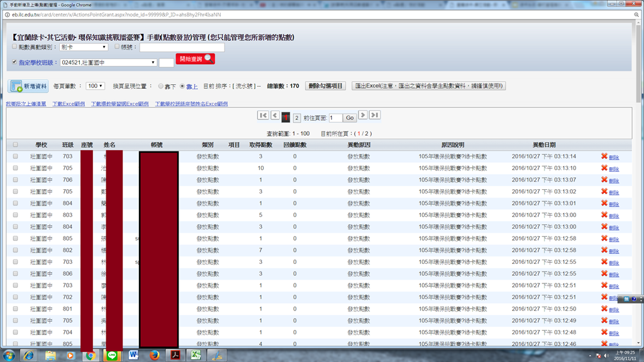Open File Explorer from the taskbar
644x362 pixels.
(50, 356)
